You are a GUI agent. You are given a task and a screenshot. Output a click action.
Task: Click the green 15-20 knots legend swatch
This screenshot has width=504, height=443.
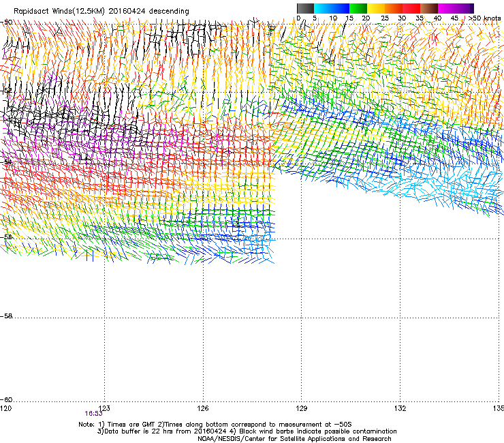click(x=358, y=8)
